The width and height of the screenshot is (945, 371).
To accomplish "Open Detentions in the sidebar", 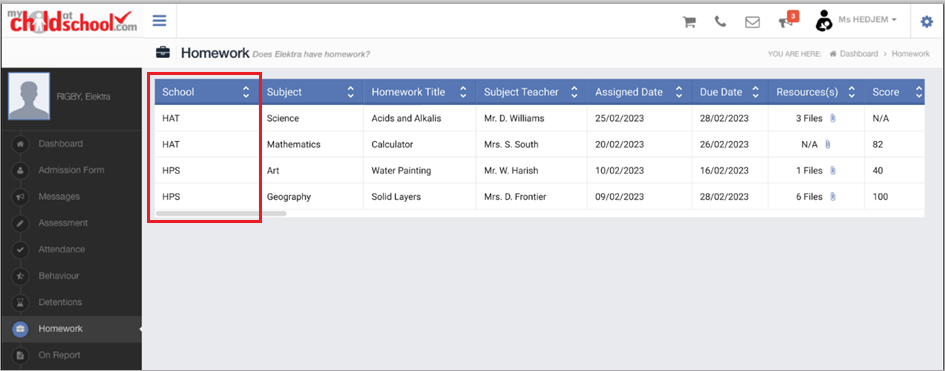I will click(60, 302).
